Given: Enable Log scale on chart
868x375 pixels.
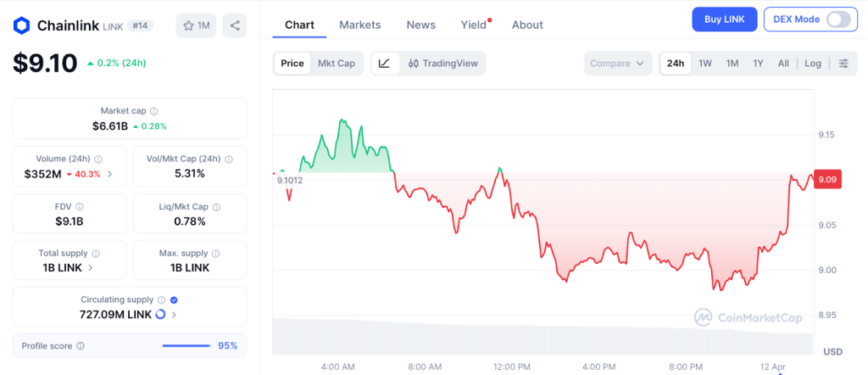Looking at the screenshot, I should point(813,64).
